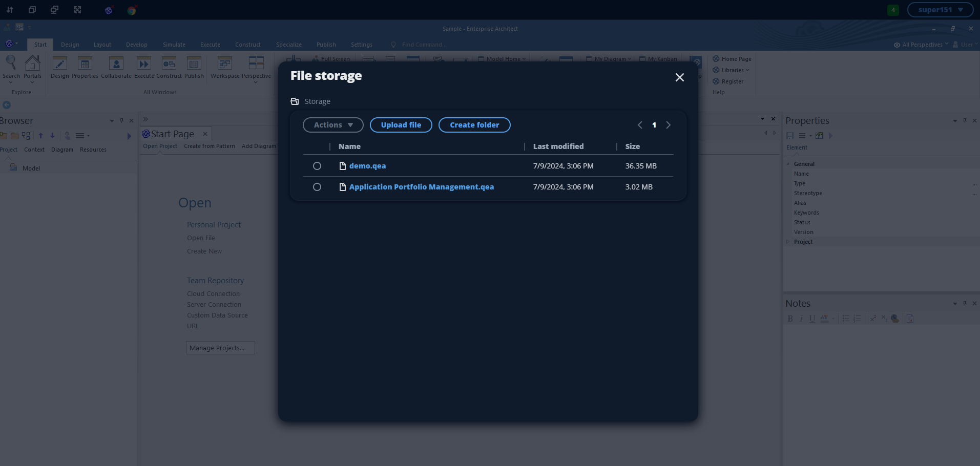Sort files by Last modified column
The width and height of the screenshot is (980, 466).
[x=558, y=146]
